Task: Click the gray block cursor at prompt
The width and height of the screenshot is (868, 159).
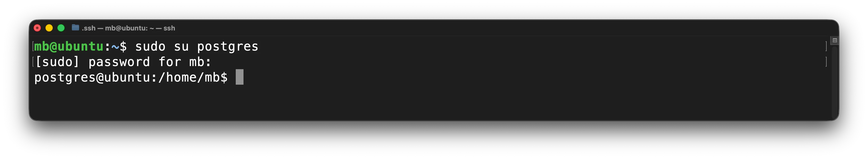Action: [239, 77]
